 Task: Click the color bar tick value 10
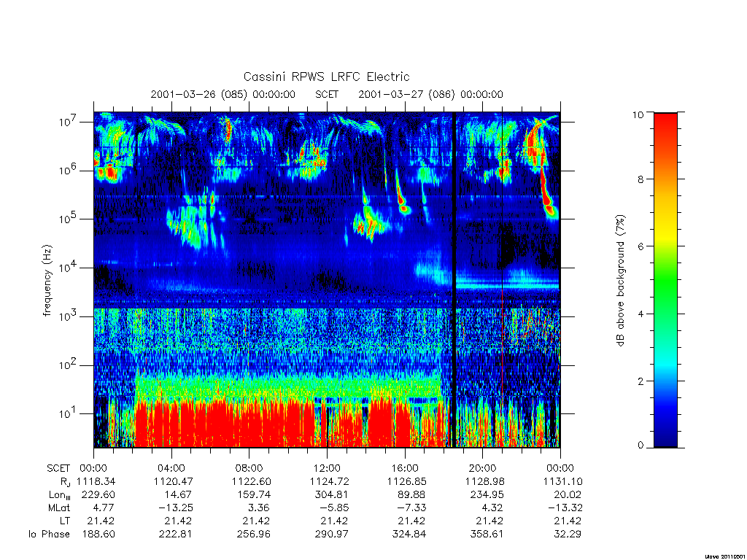[638, 114]
